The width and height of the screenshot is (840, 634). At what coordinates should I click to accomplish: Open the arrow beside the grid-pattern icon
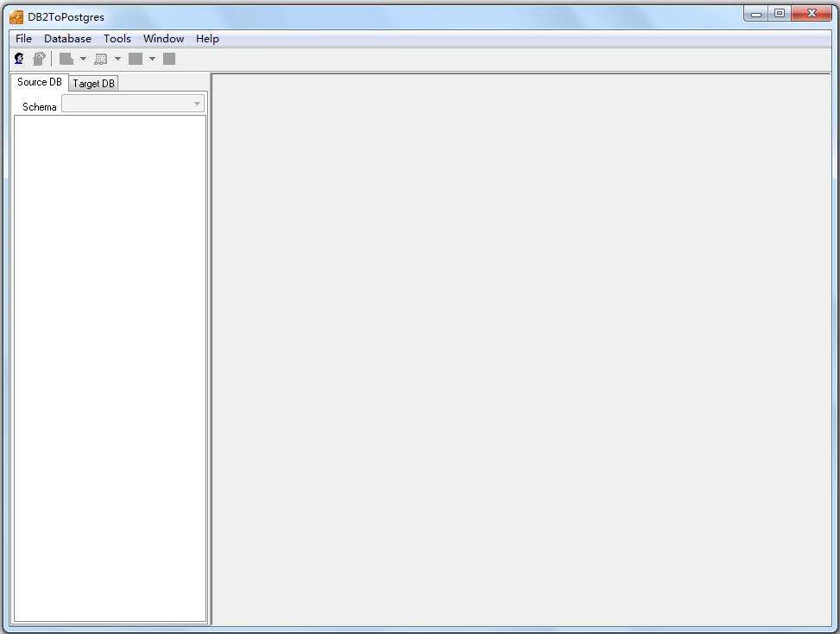click(x=118, y=59)
